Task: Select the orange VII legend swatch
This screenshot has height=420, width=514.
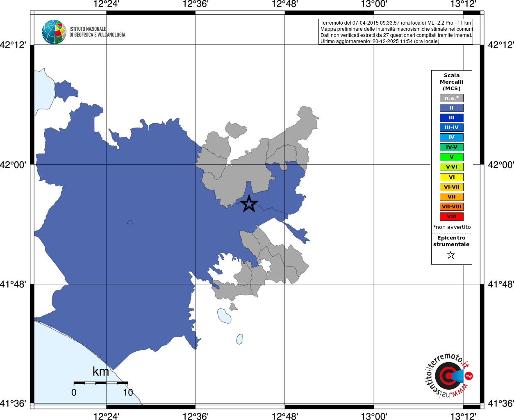Action: (x=452, y=197)
